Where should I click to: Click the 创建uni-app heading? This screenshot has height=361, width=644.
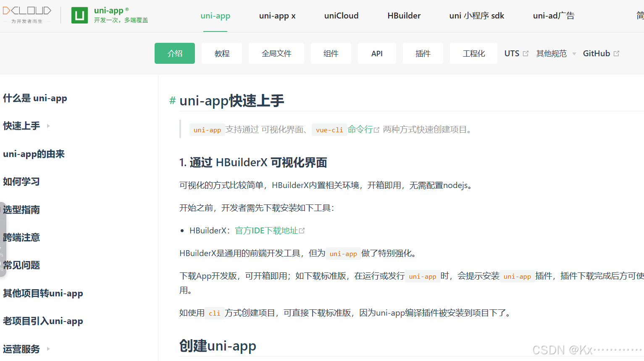click(x=218, y=346)
